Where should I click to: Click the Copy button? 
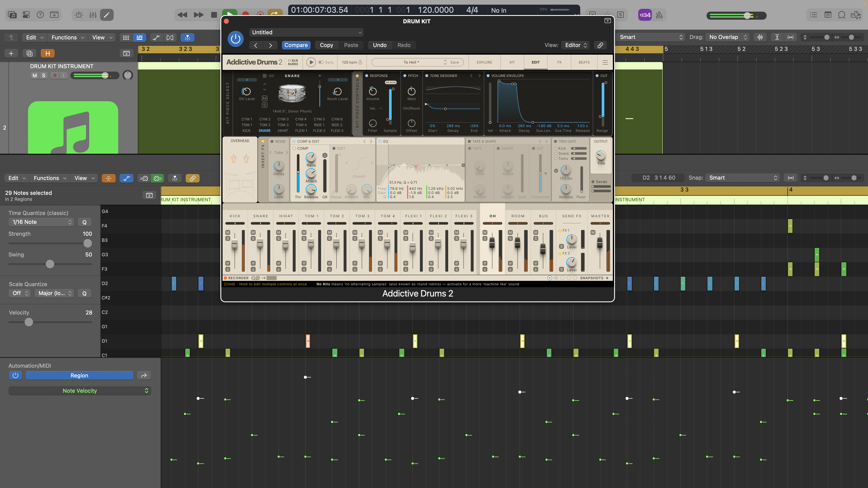tap(326, 45)
